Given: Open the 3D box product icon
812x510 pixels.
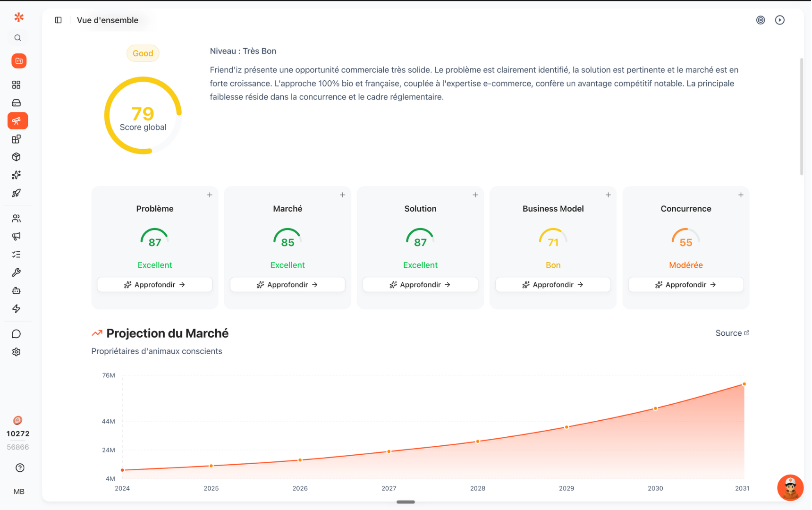Looking at the screenshot, I should tap(17, 157).
